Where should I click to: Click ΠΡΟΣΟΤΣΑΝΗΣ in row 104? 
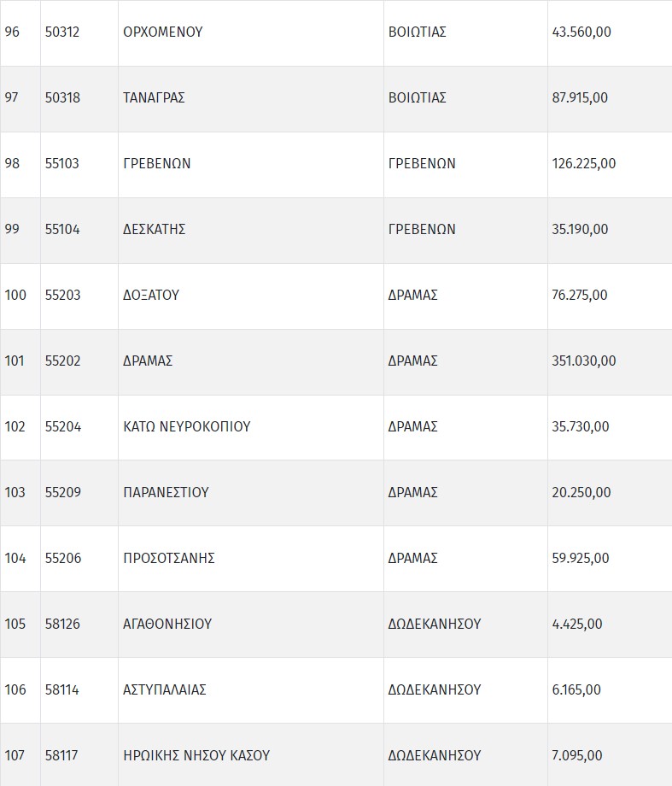[x=169, y=559]
